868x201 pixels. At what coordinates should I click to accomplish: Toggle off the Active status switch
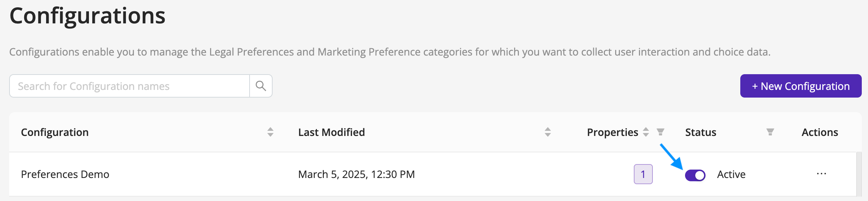(695, 175)
